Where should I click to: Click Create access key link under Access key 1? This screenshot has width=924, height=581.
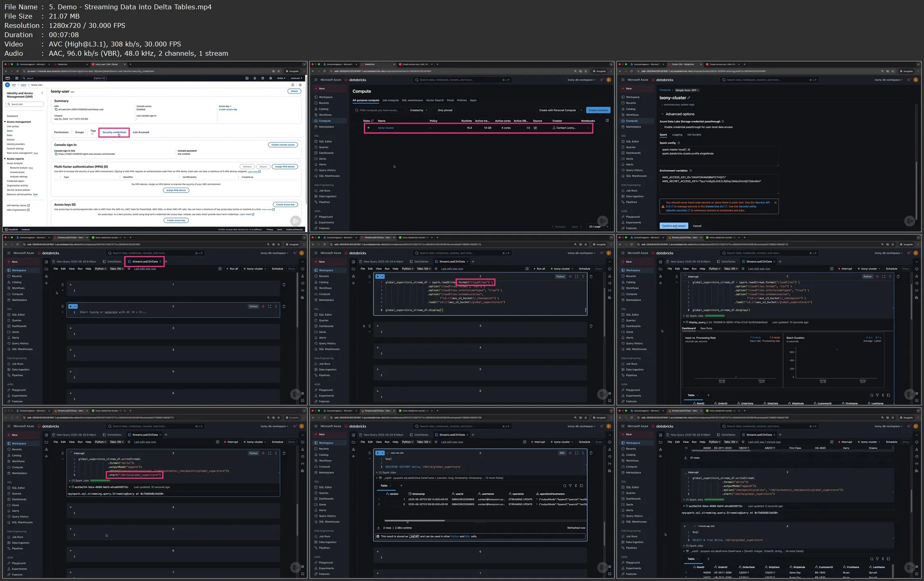(x=228, y=109)
